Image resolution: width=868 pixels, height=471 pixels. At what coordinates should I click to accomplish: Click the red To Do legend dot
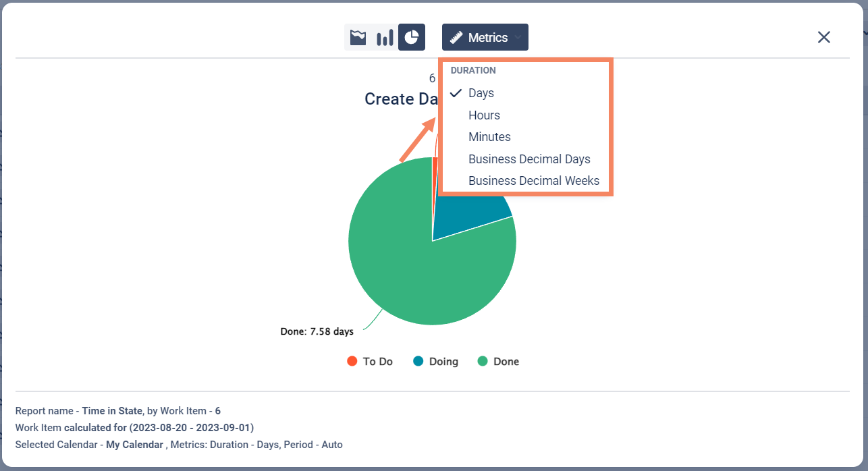coord(352,361)
